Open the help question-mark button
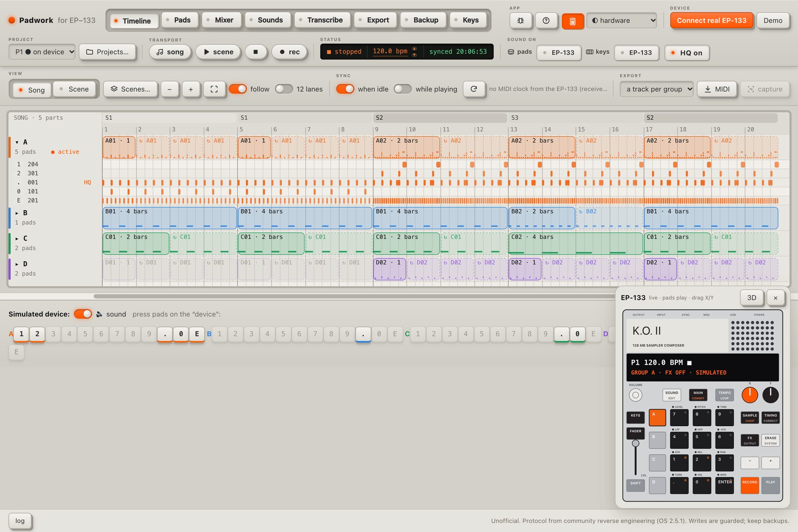 pyautogui.click(x=546, y=20)
